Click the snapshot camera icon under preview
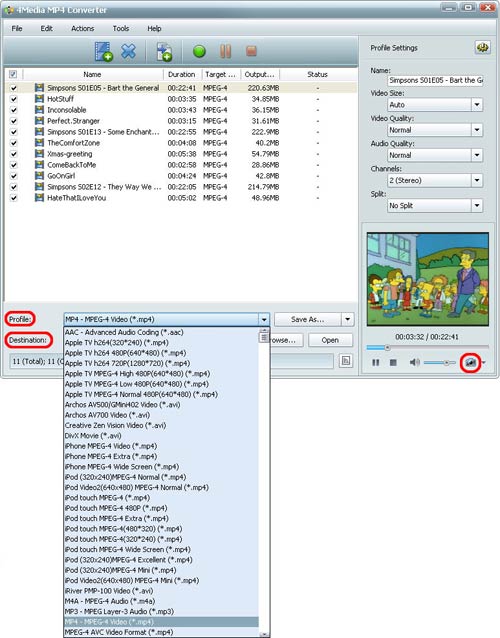Screen dimensions: 500x638 tap(471, 362)
